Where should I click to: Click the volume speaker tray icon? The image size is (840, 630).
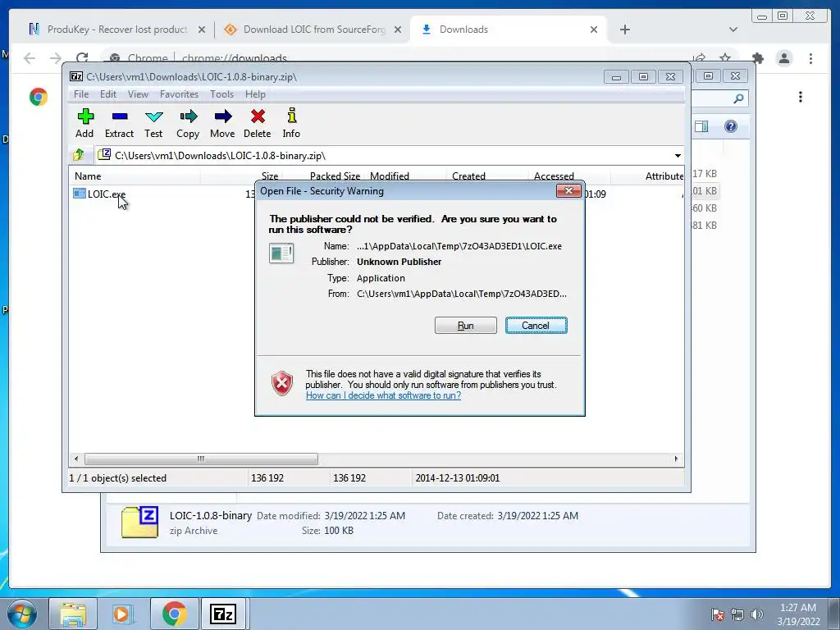(757, 614)
